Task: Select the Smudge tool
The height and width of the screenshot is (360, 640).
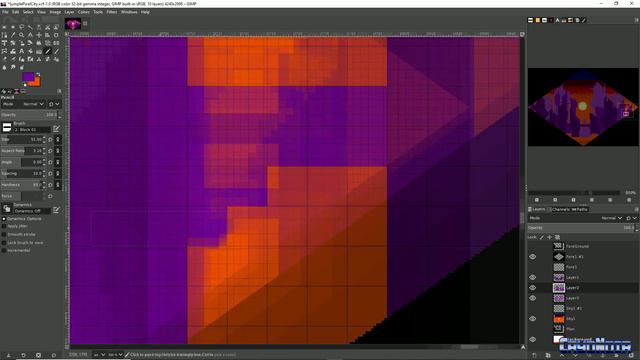Action: (13, 67)
